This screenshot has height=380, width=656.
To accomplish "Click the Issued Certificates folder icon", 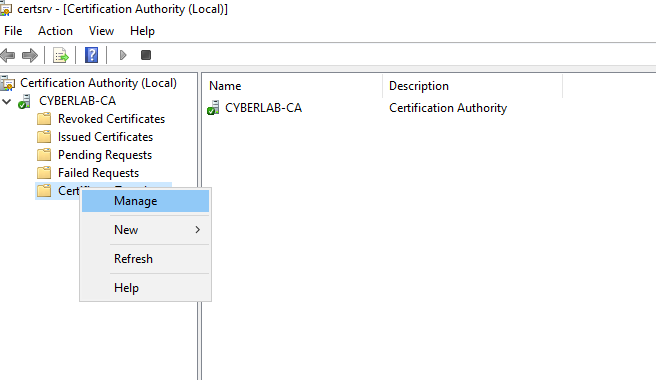I will pyautogui.click(x=44, y=137).
